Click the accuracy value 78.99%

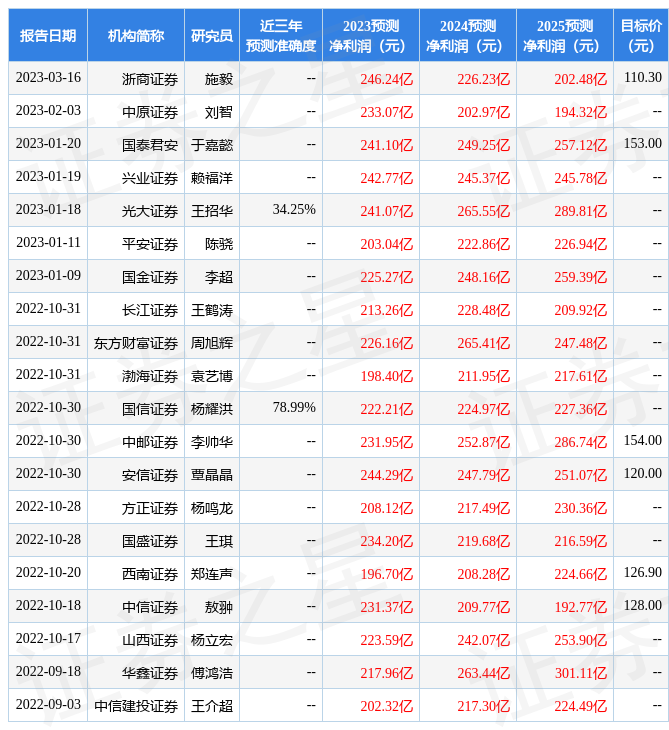pos(294,407)
